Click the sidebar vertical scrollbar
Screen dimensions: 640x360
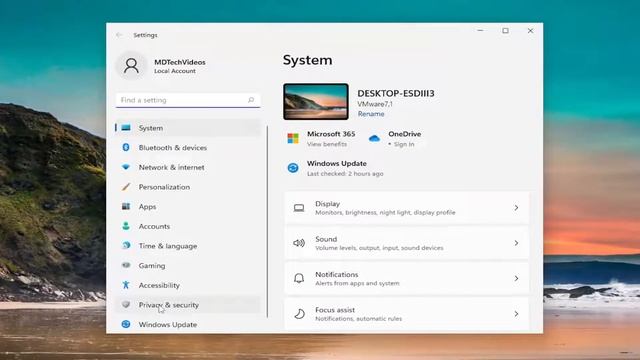click(267, 221)
